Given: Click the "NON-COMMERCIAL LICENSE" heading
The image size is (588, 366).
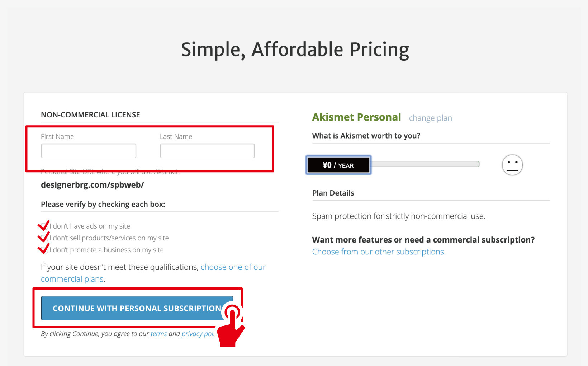Looking at the screenshot, I should click(90, 115).
